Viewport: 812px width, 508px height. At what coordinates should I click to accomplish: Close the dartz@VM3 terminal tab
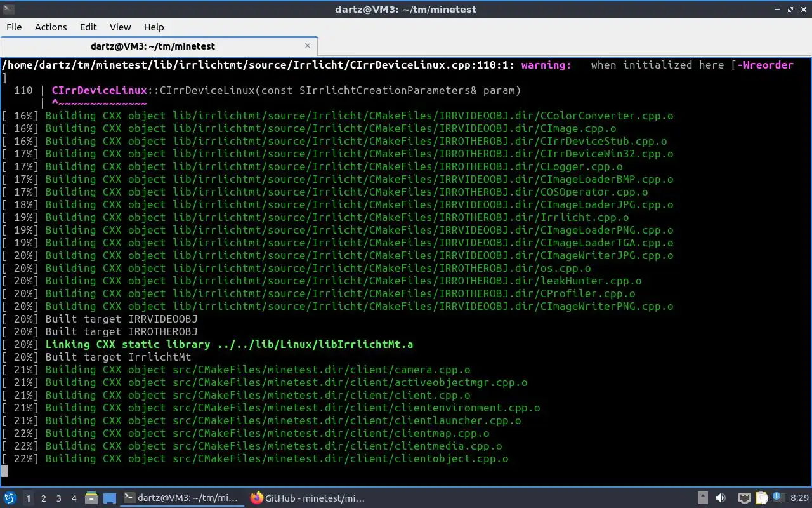click(308, 46)
